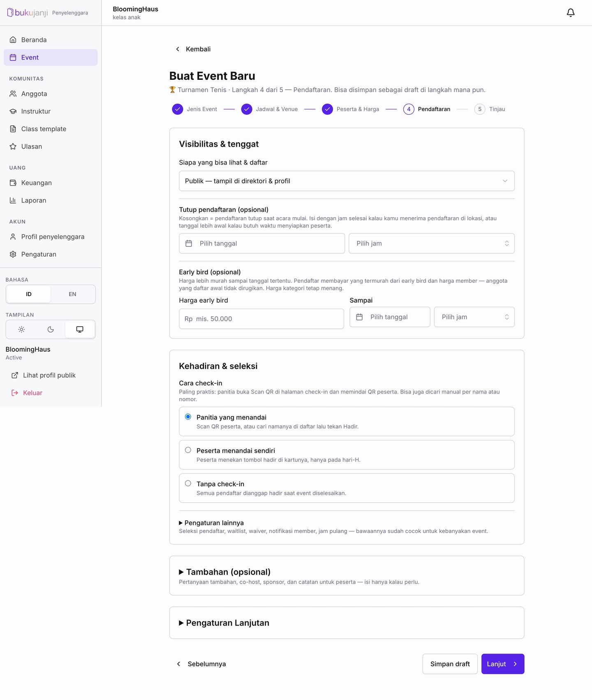Expand Pengaturan lainnya section
This screenshot has width=592, height=700.
[211, 523]
